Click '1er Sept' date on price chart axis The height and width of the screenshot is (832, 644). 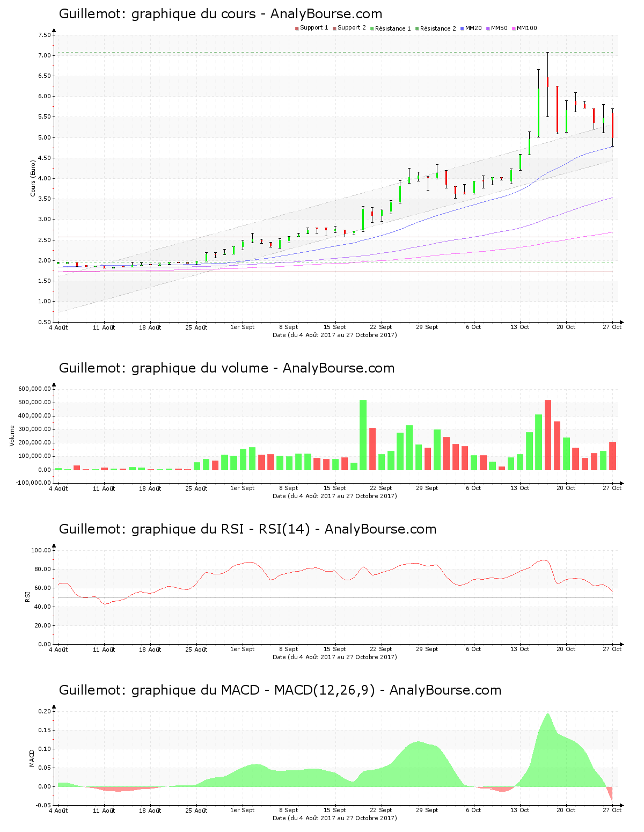click(x=243, y=327)
